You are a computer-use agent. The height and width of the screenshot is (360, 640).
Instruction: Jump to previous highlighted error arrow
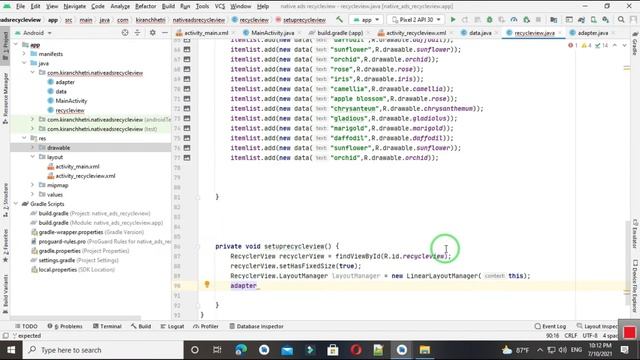coord(615,45)
